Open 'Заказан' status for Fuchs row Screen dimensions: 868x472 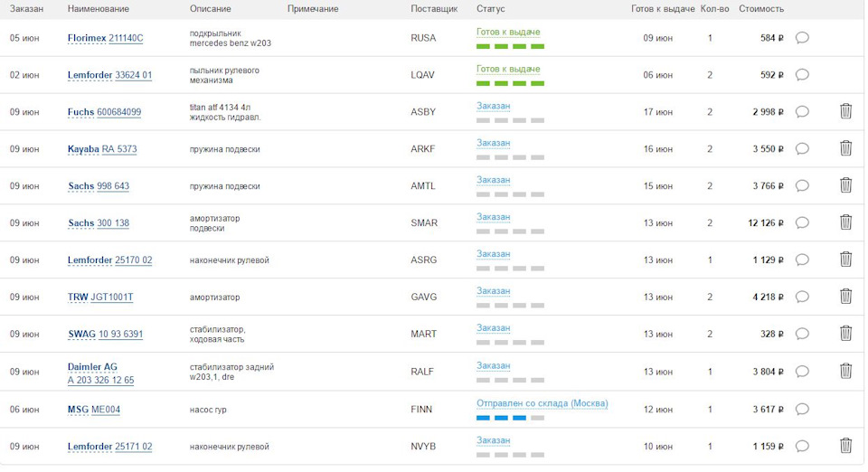tap(494, 106)
